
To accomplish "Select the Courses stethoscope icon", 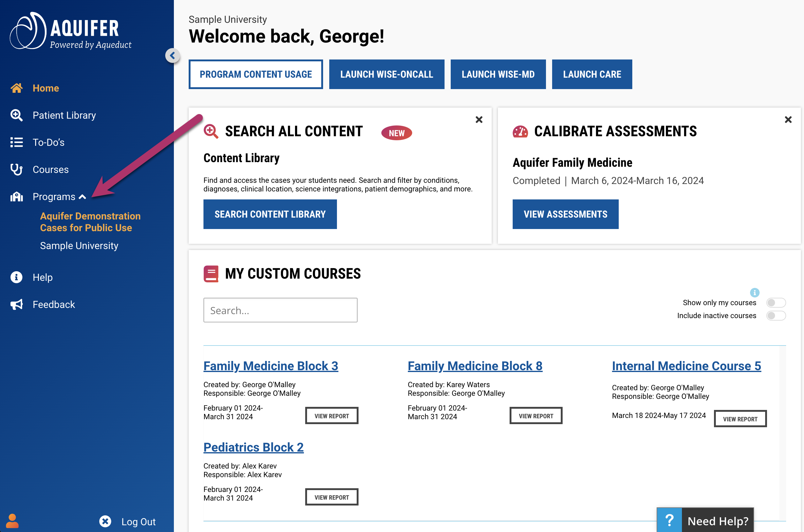I will click(x=17, y=169).
